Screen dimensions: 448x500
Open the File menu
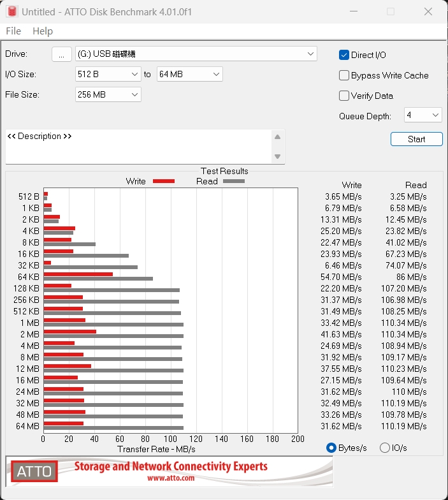13,31
